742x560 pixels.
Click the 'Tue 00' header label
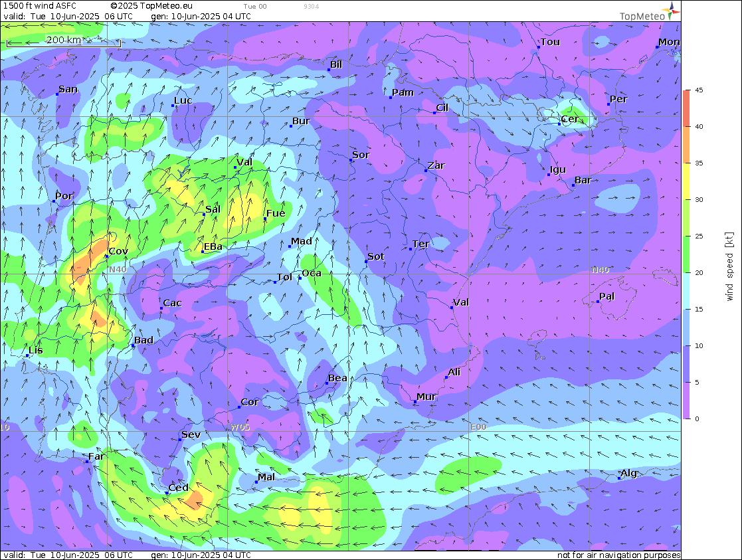[255, 7]
